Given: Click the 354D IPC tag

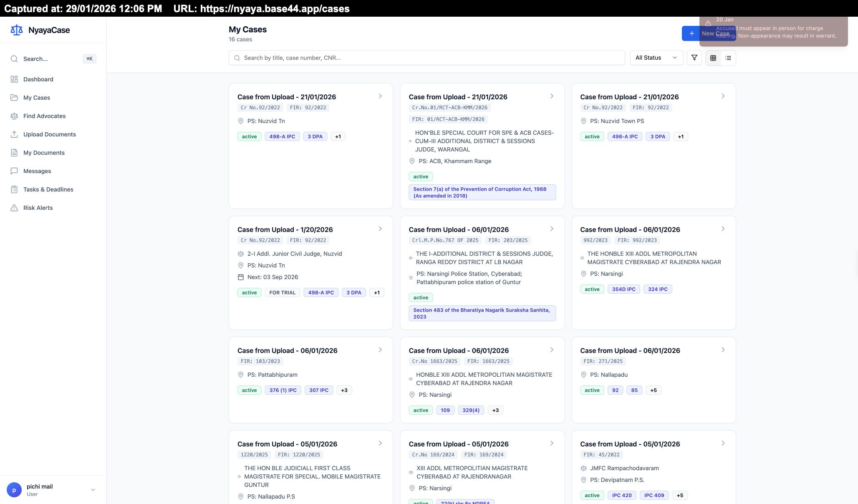Looking at the screenshot, I should [624, 289].
